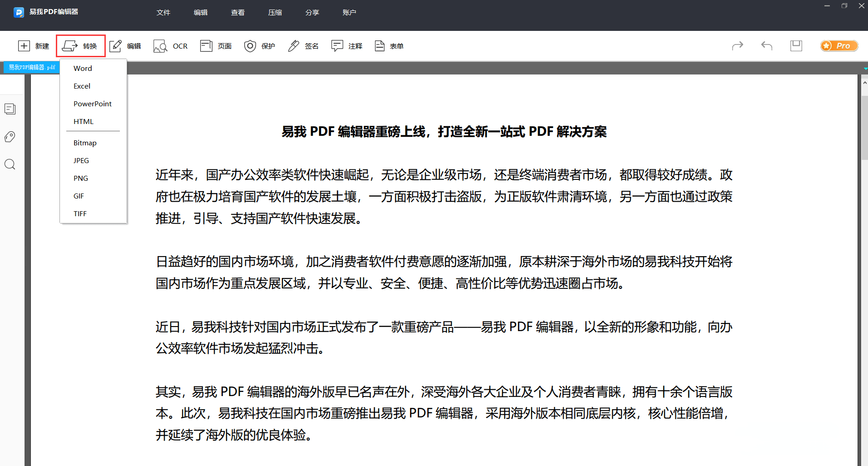Click the New (新建) plus icon
The width and height of the screenshot is (868, 466).
pyautogui.click(x=24, y=46)
